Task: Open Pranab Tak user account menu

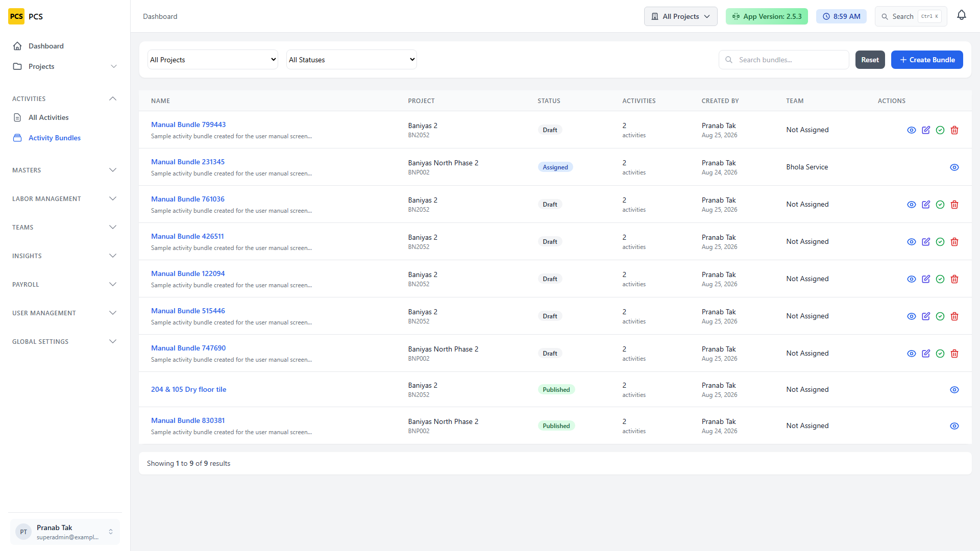Action: click(65, 532)
